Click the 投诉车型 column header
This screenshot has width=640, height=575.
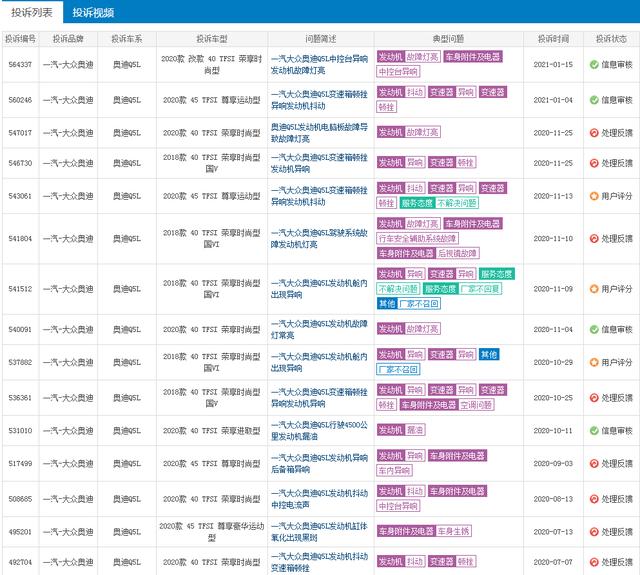(x=212, y=39)
